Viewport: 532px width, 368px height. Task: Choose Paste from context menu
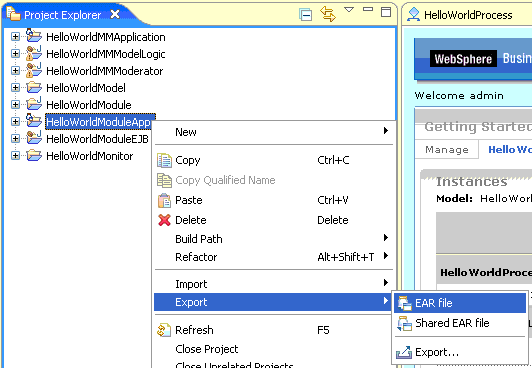tap(273, 200)
